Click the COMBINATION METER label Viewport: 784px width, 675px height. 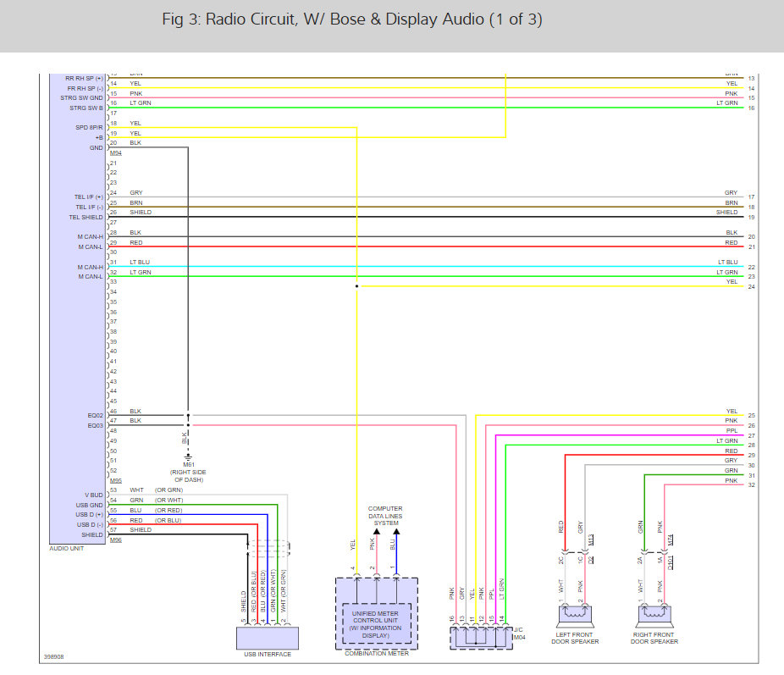coord(376,654)
